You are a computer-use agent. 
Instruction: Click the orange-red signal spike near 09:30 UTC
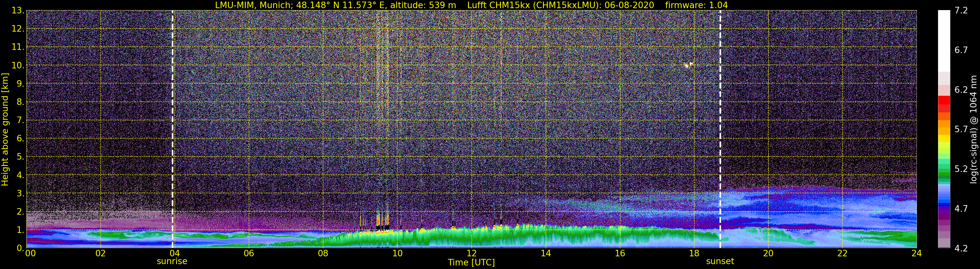tap(378, 220)
